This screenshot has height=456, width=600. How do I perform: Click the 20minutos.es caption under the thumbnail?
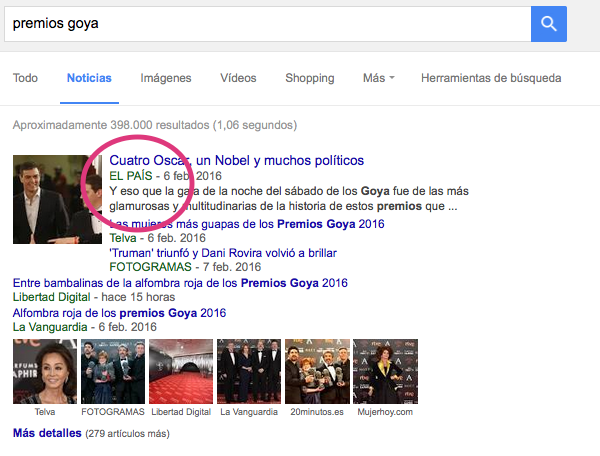coord(317,412)
